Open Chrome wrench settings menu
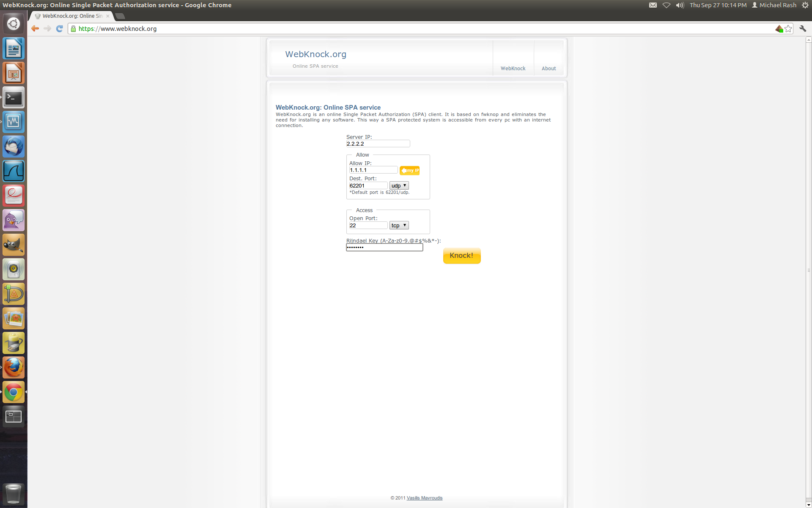The height and width of the screenshot is (508, 812). coord(803,28)
